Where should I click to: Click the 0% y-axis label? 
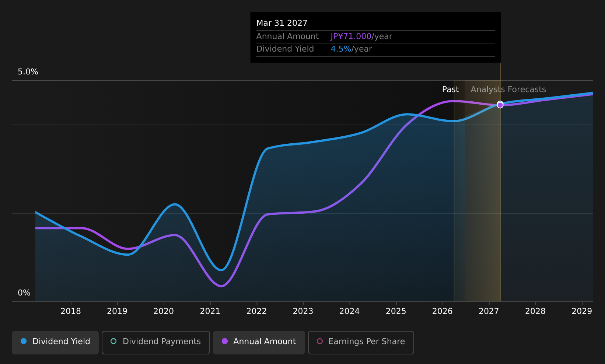[24, 293]
